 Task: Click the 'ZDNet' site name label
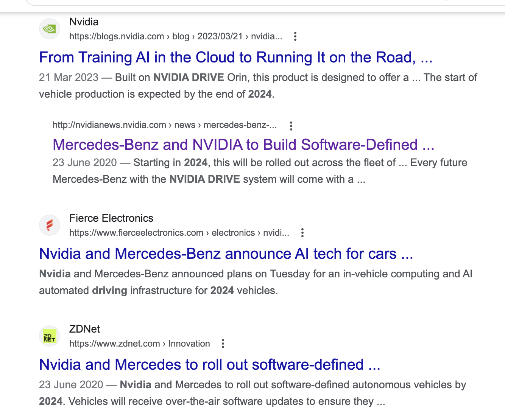tap(84, 329)
